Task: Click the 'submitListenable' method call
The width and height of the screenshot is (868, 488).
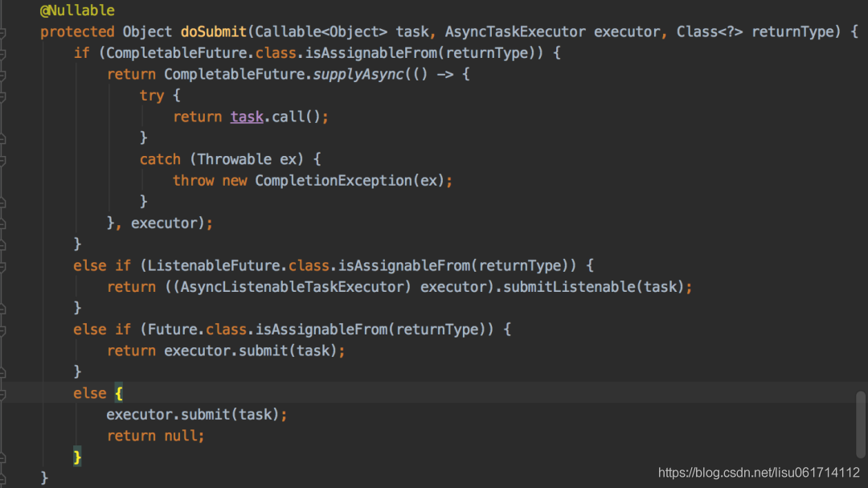Action: coord(569,287)
